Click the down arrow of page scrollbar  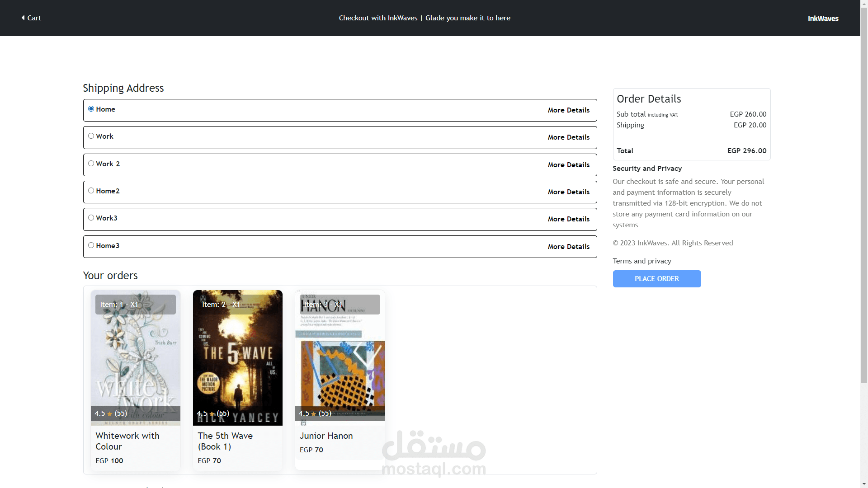864,484
